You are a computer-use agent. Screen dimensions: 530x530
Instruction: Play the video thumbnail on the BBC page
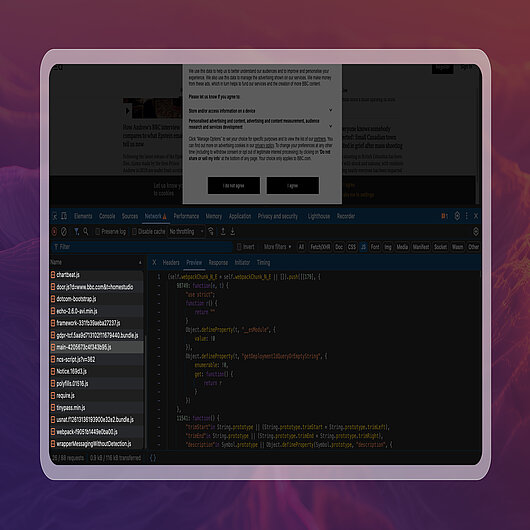[x=128, y=111]
